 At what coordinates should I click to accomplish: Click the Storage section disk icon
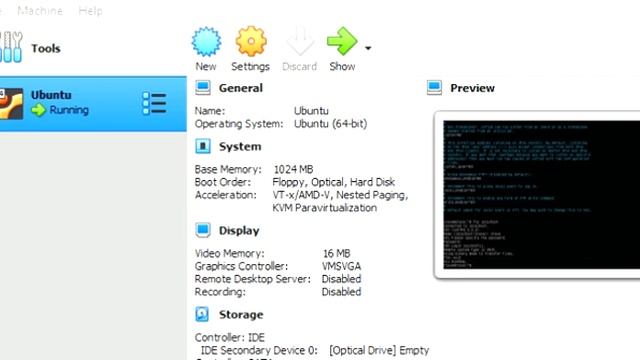click(x=202, y=314)
